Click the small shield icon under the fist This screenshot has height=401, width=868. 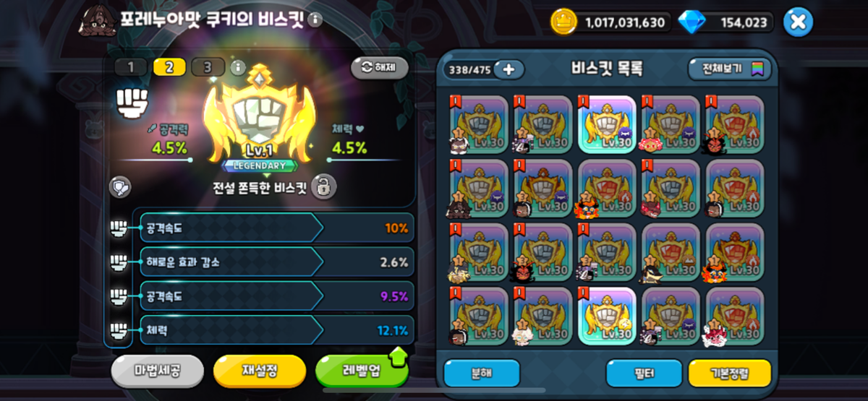[119, 186]
